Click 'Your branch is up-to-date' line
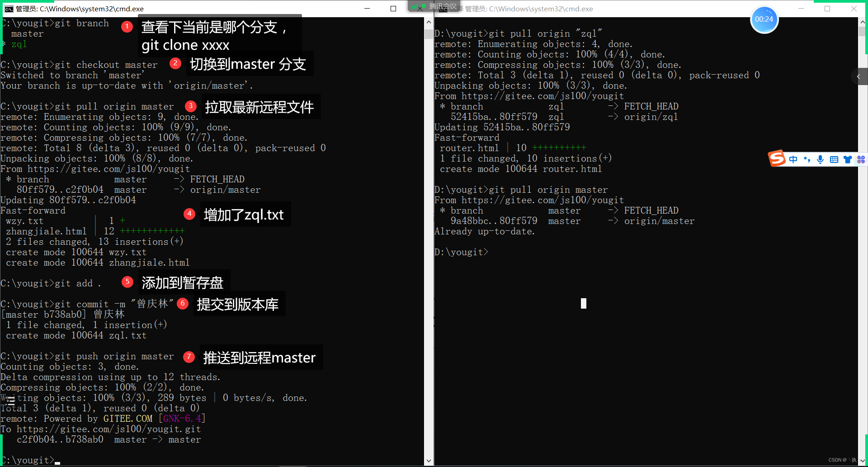Screen dimensions: 868x467 pyautogui.click(x=127, y=86)
